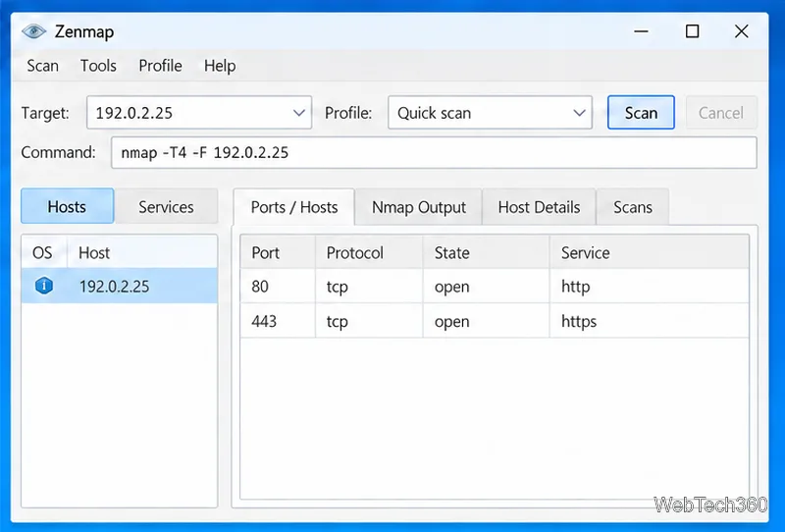Click the greyed-out Cancel button

[721, 112]
